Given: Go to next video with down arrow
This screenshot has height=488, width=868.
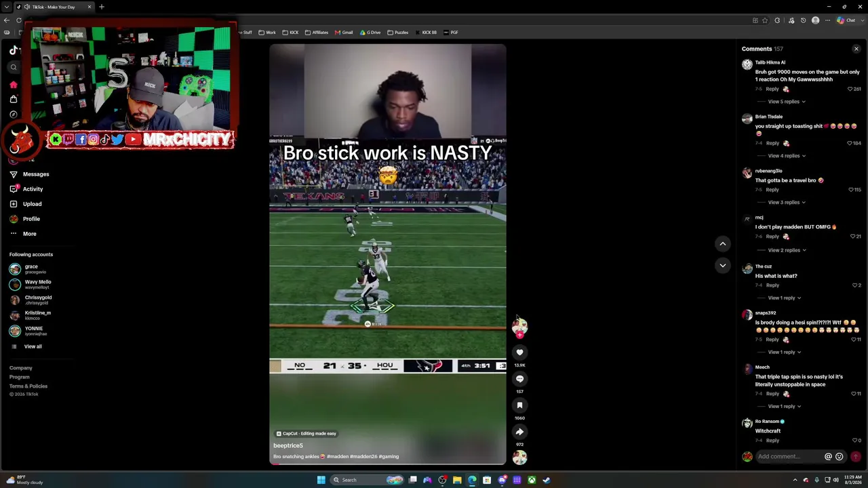Looking at the screenshot, I should click(x=722, y=265).
